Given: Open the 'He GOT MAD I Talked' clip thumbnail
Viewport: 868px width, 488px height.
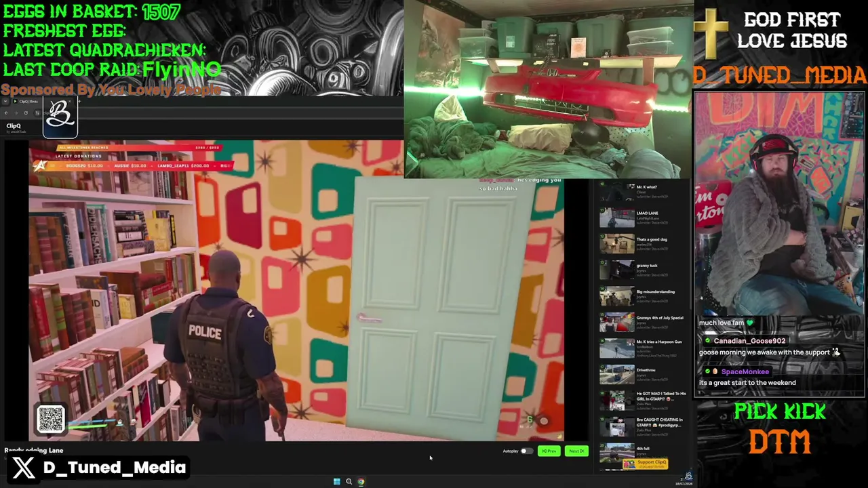Looking at the screenshot, I should [x=616, y=401].
